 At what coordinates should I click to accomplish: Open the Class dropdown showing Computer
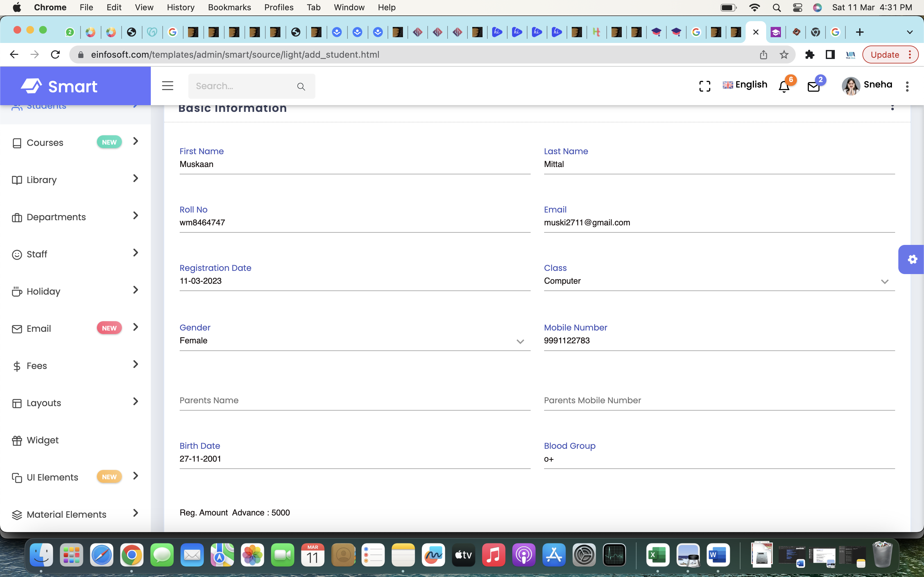tap(719, 281)
